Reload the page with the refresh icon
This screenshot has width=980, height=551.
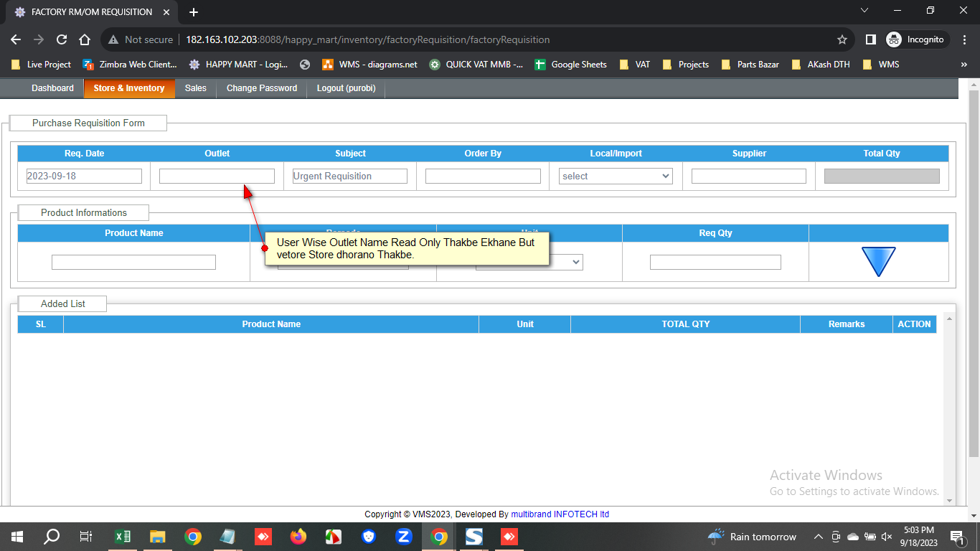[62, 39]
